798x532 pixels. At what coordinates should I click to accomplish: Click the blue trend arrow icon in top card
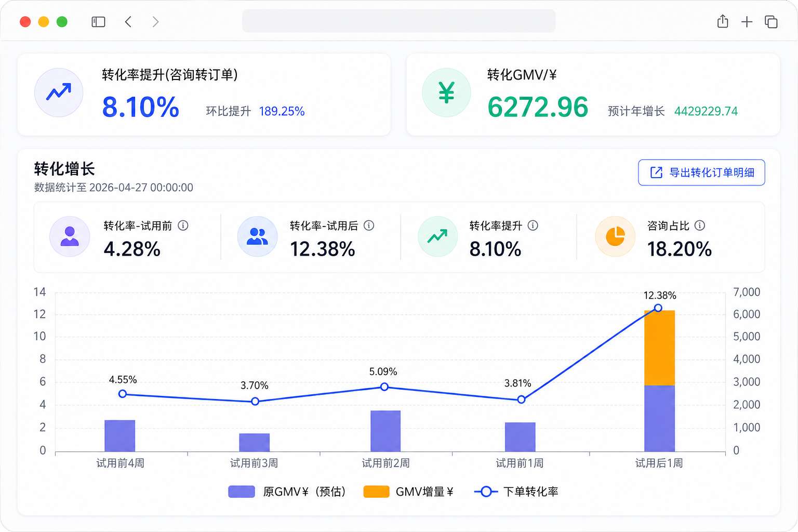(x=59, y=92)
